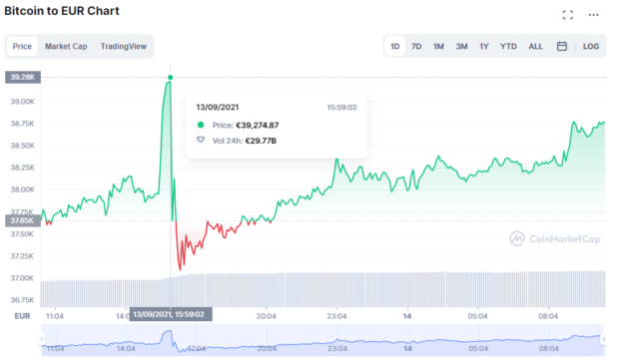
Task: Select the 3M time range
Action: pos(461,46)
